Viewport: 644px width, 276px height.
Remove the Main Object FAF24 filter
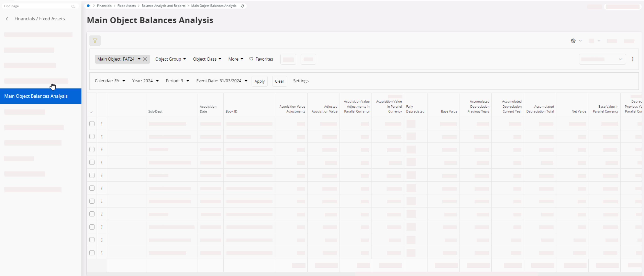(145, 59)
